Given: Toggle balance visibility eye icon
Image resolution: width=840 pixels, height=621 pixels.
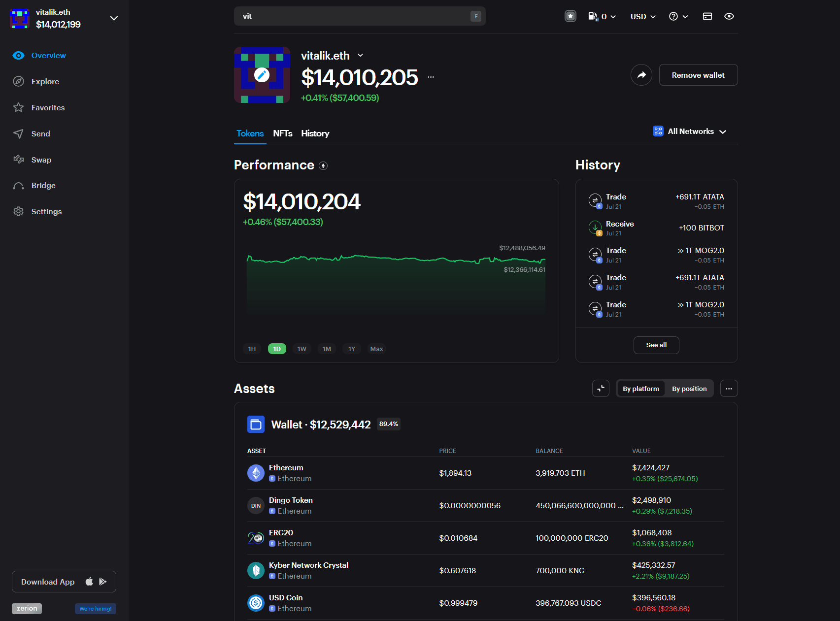Looking at the screenshot, I should 729,16.
